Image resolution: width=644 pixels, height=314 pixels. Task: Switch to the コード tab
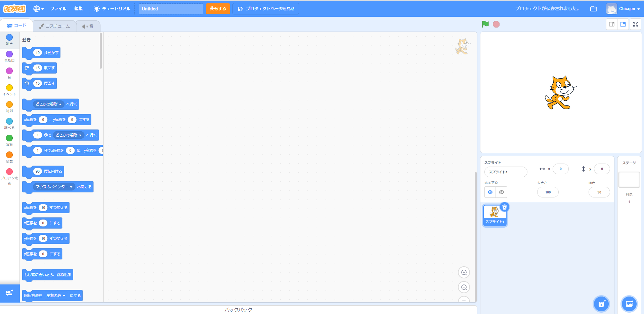pos(16,26)
